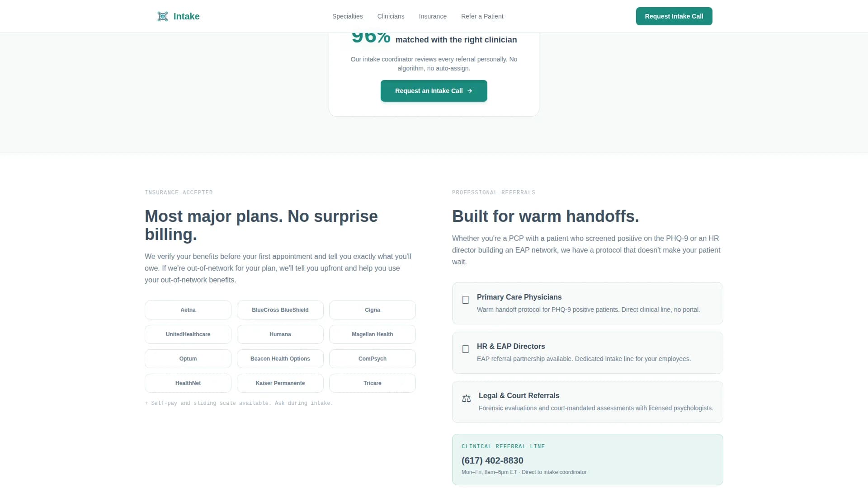The image size is (868, 488).
Task: Select the UnitedHealthcare chip
Action: (188, 334)
